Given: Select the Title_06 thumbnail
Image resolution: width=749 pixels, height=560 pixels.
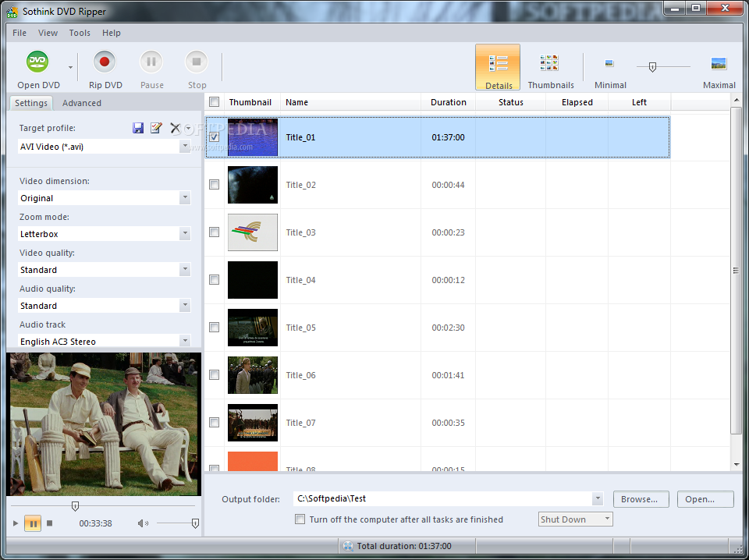Looking at the screenshot, I should pyautogui.click(x=253, y=375).
